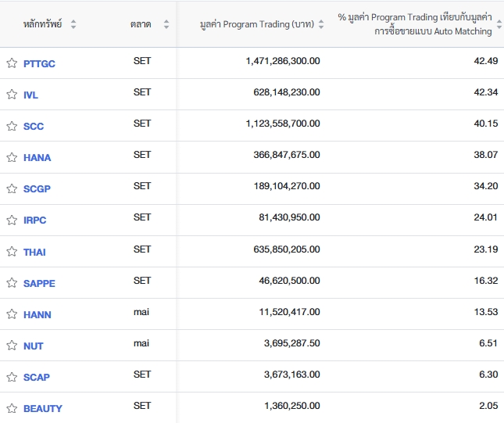504x423 pixels.
Task: Star the NUT stock row
Action: (x=12, y=345)
